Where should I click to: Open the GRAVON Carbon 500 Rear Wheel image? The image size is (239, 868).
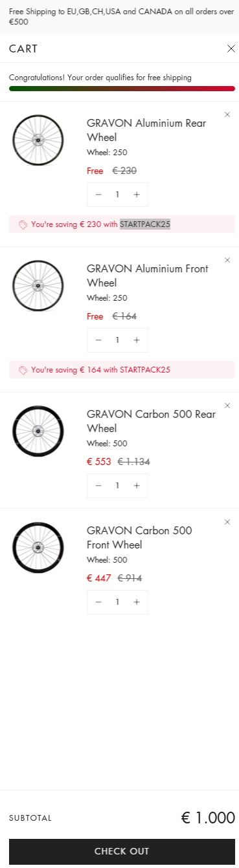(x=38, y=431)
